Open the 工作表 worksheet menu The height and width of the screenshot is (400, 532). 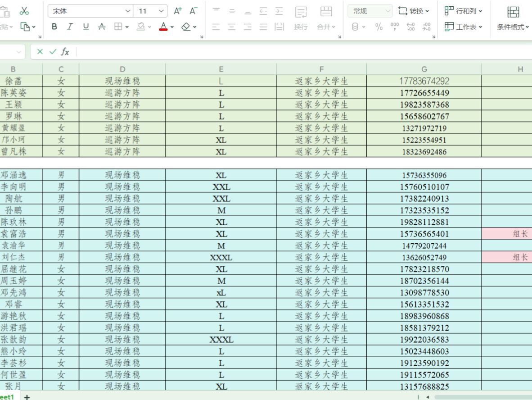click(x=463, y=27)
